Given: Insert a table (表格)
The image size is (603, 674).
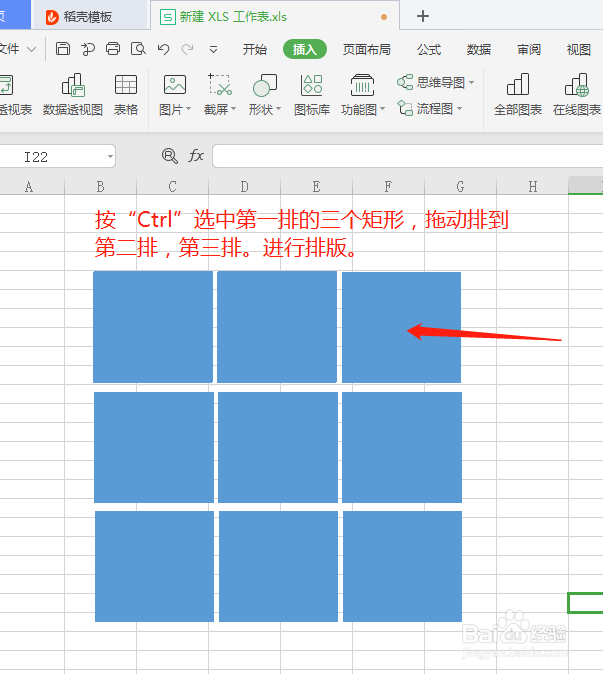Looking at the screenshot, I should point(126,95).
